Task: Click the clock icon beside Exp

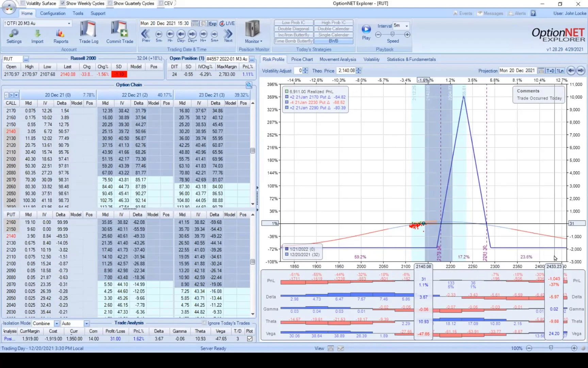Action: tap(203, 24)
